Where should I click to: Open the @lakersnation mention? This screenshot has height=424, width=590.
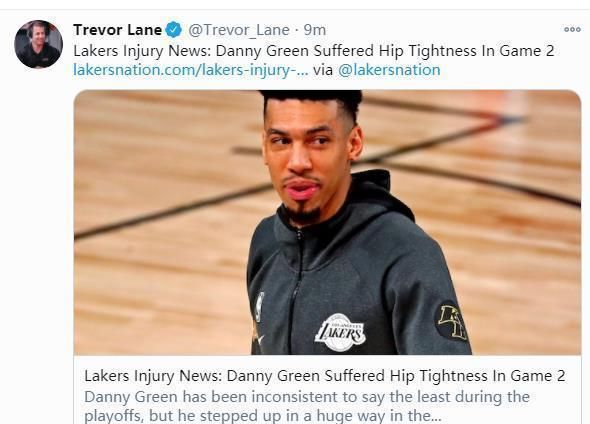pos(389,70)
